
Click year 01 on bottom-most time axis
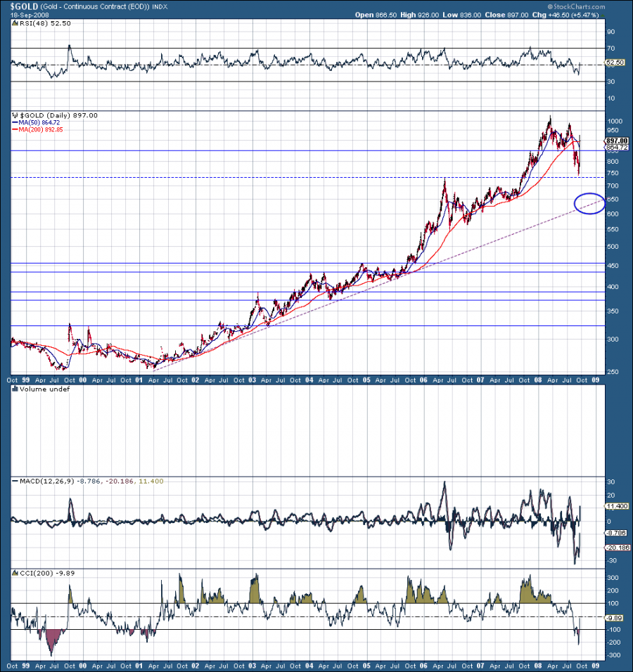click(139, 666)
